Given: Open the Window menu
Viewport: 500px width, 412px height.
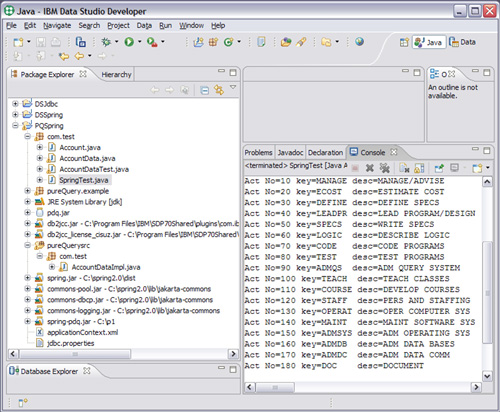Looking at the screenshot, I should (191, 26).
